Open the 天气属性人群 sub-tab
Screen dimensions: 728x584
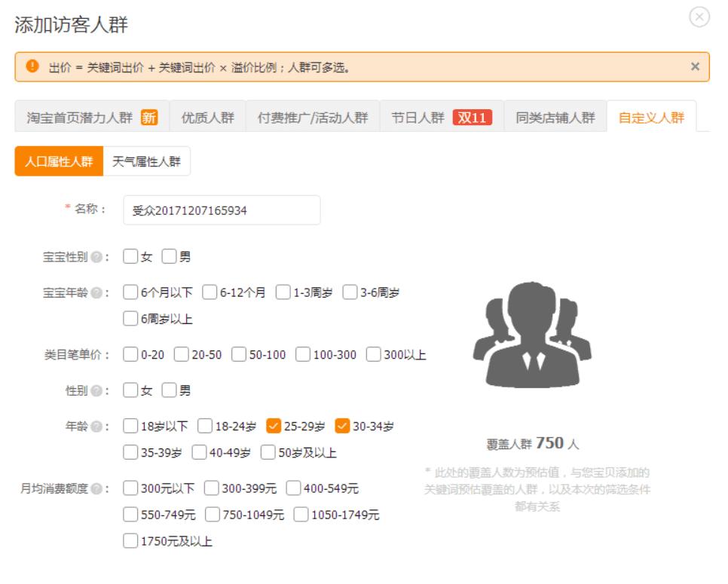pos(148,159)
